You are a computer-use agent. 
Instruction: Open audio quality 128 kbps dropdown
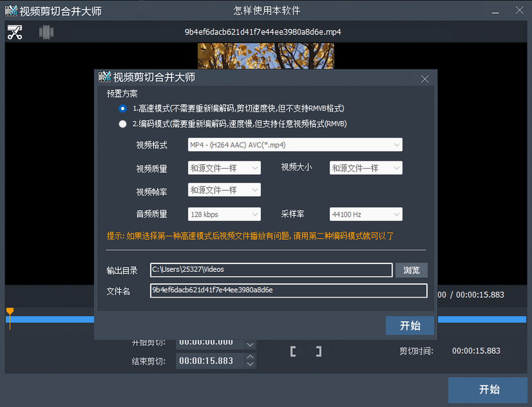(x=224, y=214)
